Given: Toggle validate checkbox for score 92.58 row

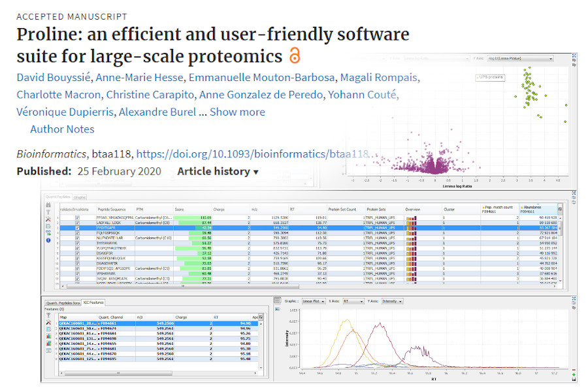Looking at the screenshot, I should [77, 259].
